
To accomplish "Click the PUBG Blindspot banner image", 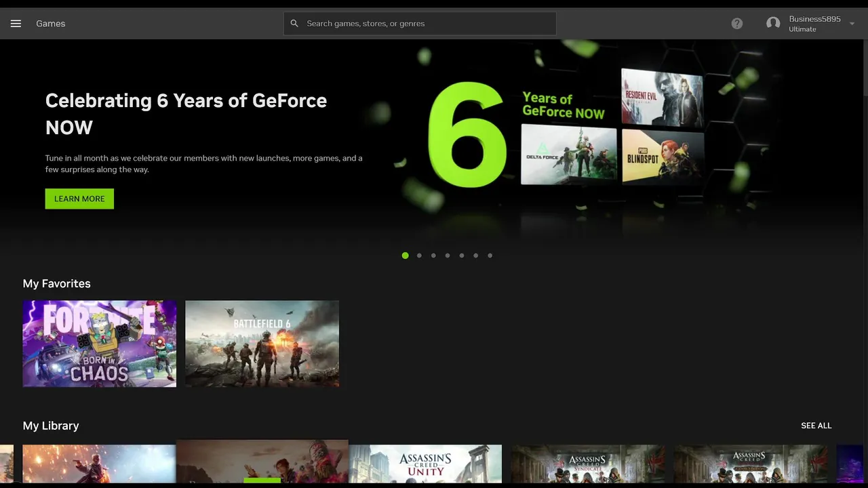I will coord(663,157).
